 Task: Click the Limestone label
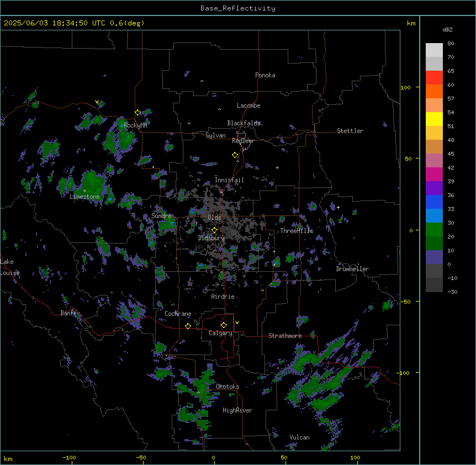84,197
